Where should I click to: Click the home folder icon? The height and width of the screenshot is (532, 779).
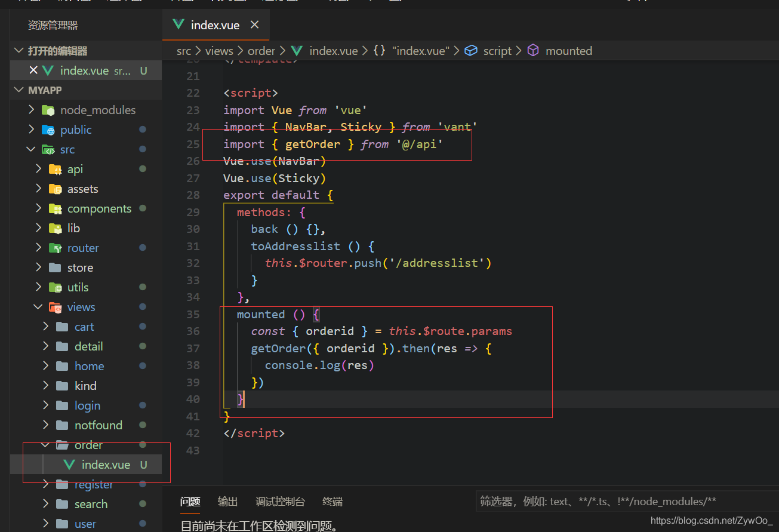[x=63, y=366]
